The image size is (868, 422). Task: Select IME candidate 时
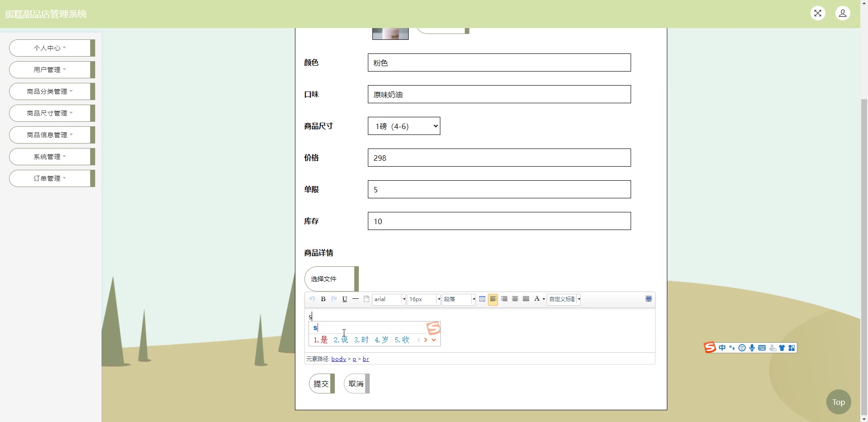pos(362,340)
